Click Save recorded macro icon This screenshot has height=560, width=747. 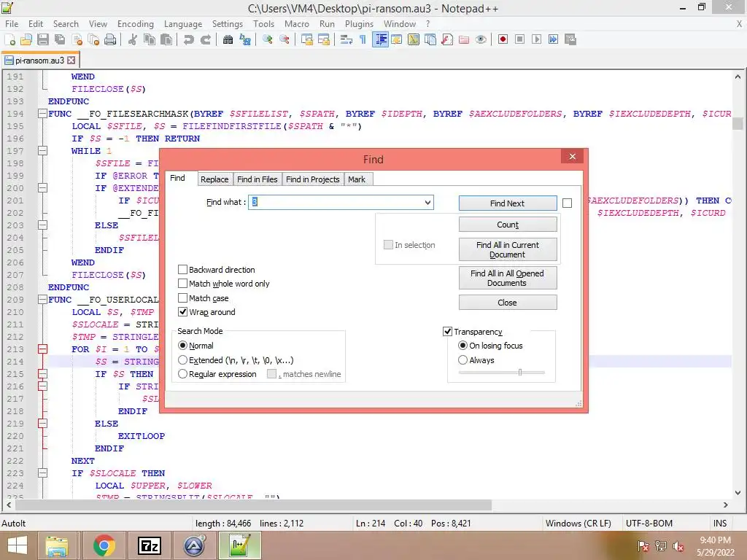[x=570, y=39]
